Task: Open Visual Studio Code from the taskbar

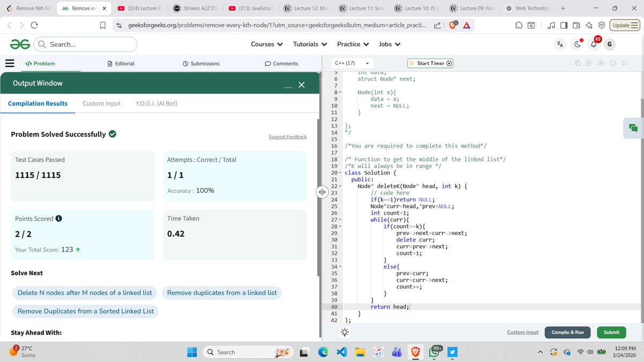Action: (x=342, y=352)
